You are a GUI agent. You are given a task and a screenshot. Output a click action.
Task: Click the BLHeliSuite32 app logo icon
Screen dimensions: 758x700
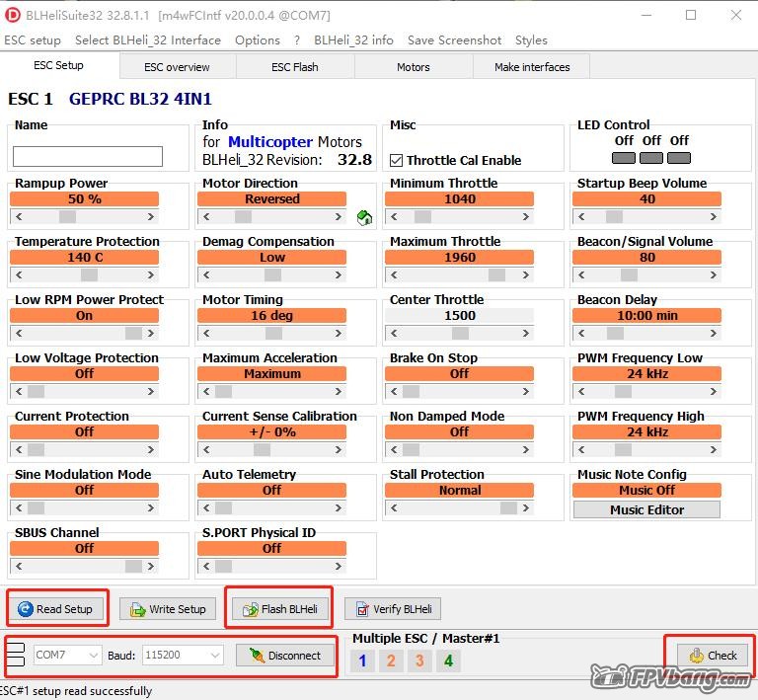(13, 15)
